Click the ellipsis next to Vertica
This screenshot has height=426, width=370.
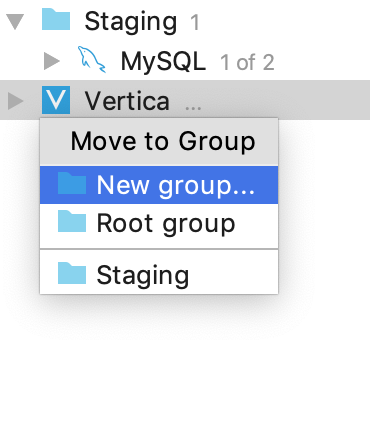193,108
